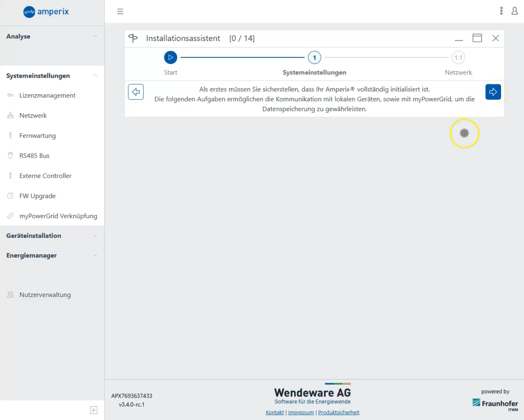
Task: Click the Nutzerverwaltung users icon
Action: (10, 294)
